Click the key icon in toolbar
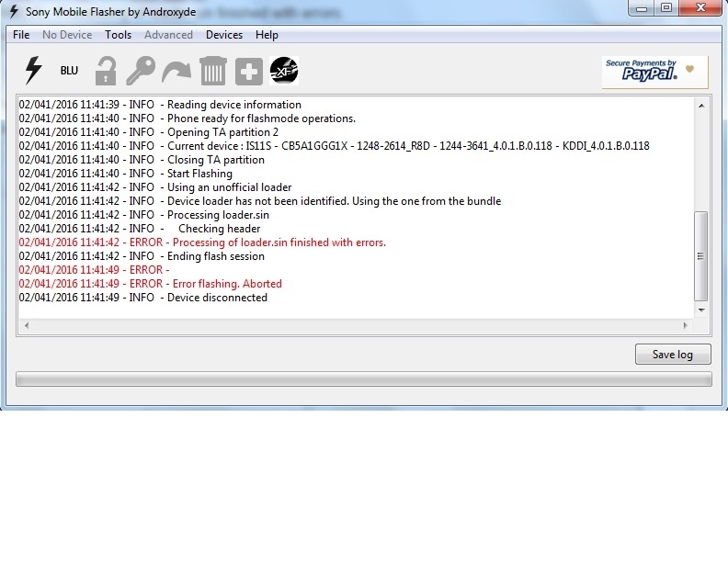728x564 pixels. [141, 71]
